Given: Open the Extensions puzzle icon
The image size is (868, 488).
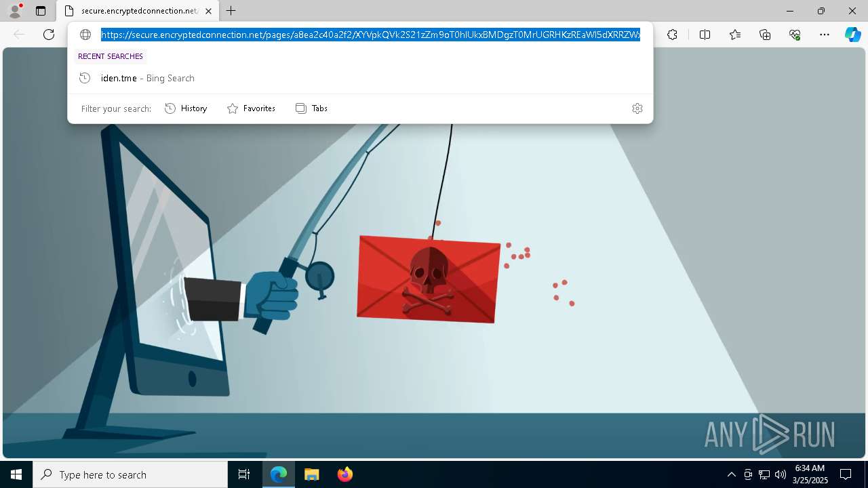Looking at the screenshot, I should pos(672,35).
